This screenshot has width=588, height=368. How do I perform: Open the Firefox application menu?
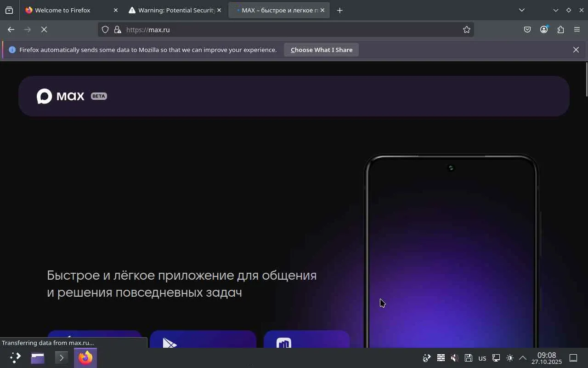point(577,29)
